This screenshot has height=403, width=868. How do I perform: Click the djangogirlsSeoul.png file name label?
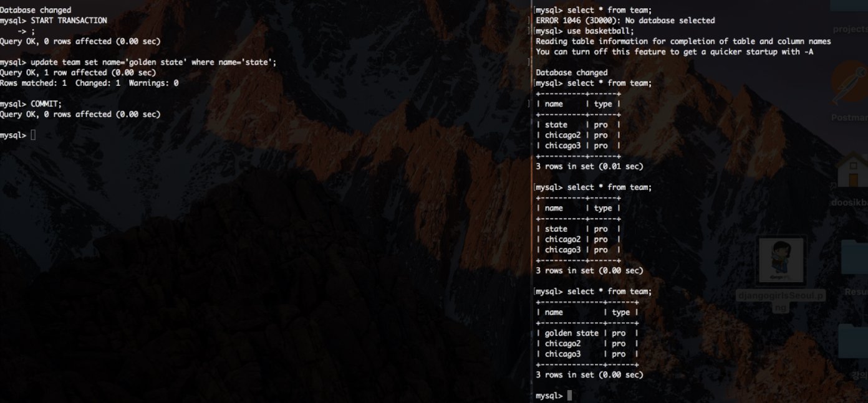(781, 301)
